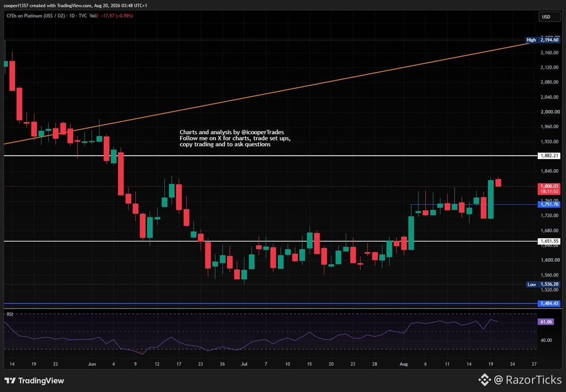
Task: Click the -17.97 (-0.99%) change value
Action: (116, 16)
